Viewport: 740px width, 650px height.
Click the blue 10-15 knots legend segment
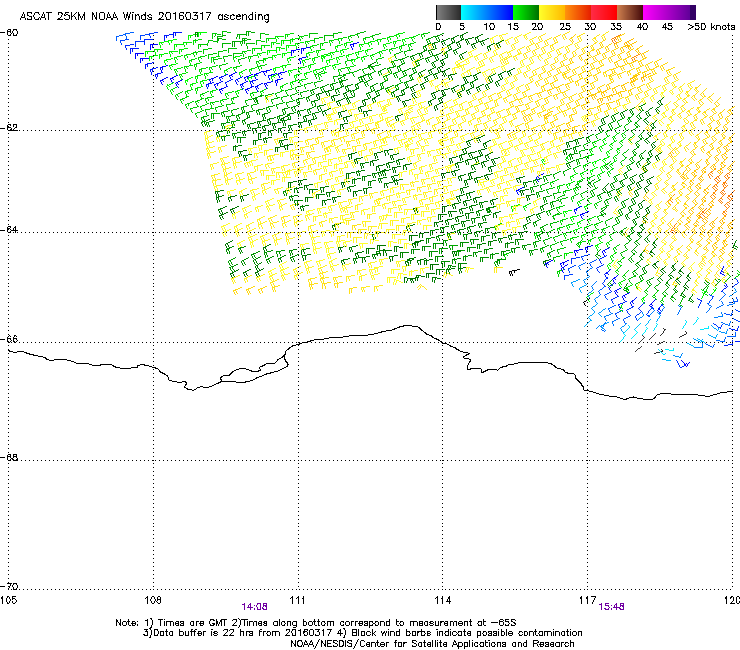500,12
